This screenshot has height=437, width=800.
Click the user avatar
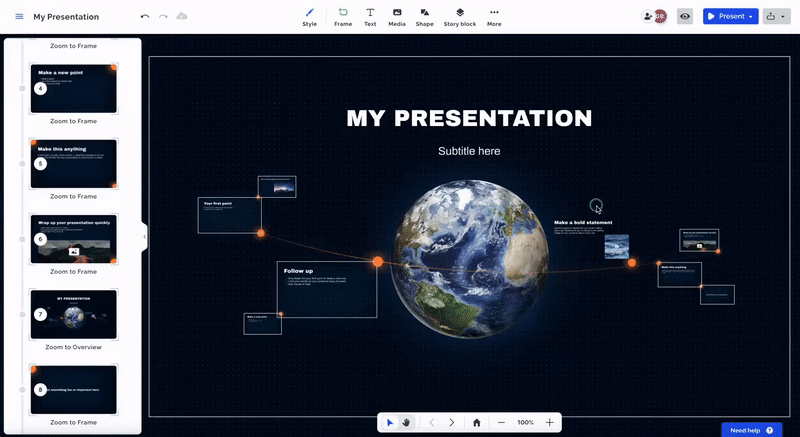(x=661, y=16)
